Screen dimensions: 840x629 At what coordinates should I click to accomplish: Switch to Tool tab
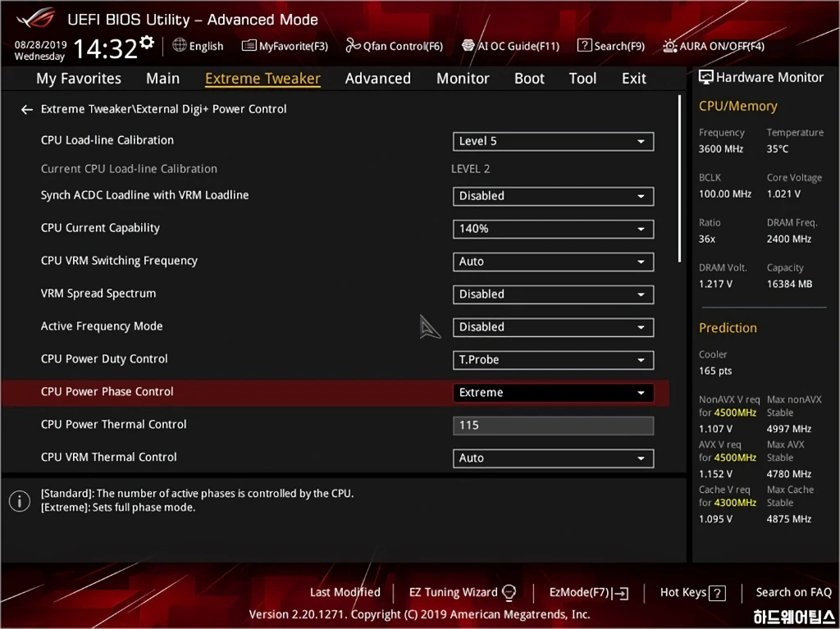pos(582,78)
